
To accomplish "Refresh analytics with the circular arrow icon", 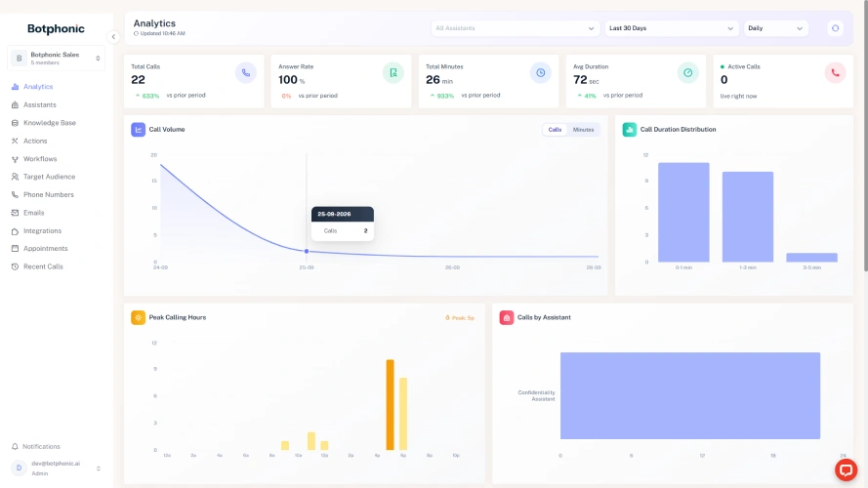I will click(836, 28).
